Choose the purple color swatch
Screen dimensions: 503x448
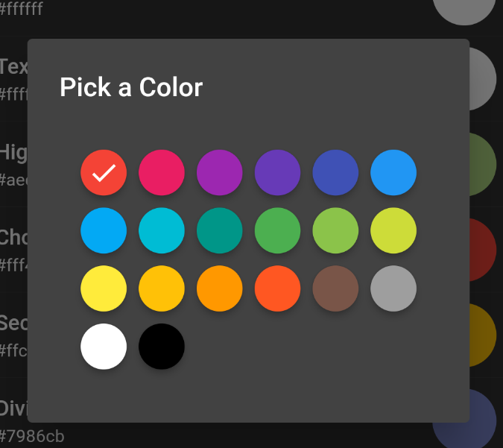point(220,172)
